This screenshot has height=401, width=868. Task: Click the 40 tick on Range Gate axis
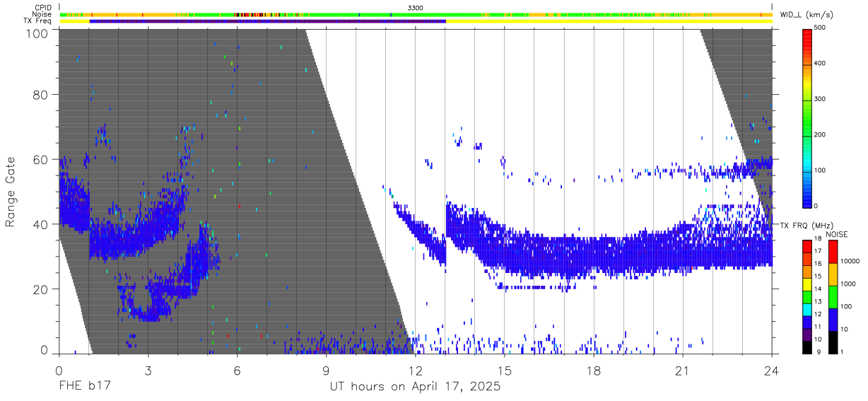[x=40, y=224]
